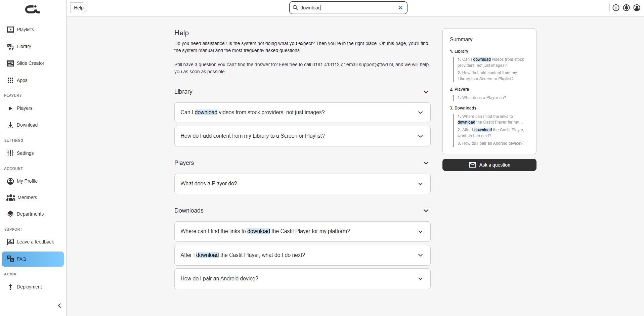The width and height of the screenshot is (644, 316).
Task: Click the Castit logo icon
Action: click(33, 9)
